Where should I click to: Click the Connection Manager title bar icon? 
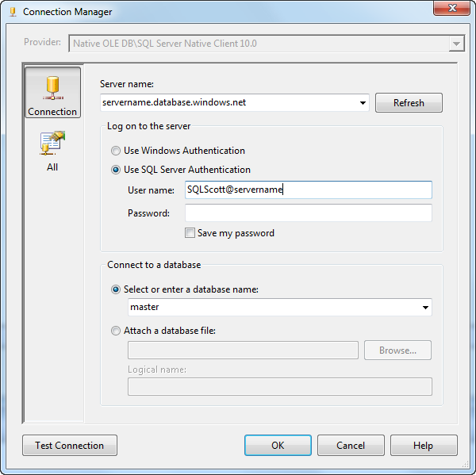[13, 12]
